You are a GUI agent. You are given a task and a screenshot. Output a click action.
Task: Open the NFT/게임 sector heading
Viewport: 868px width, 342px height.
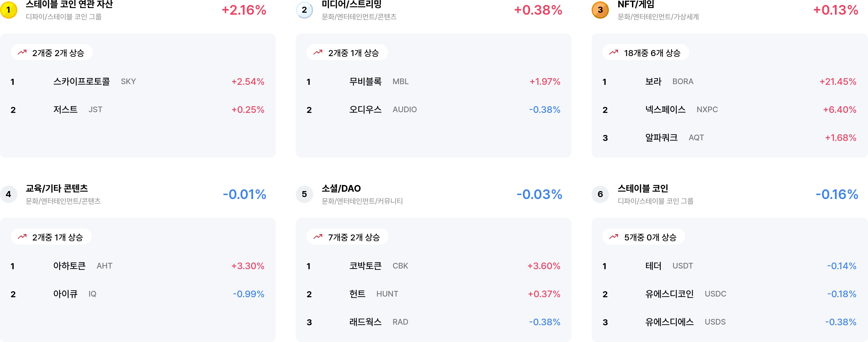point(636,4)
